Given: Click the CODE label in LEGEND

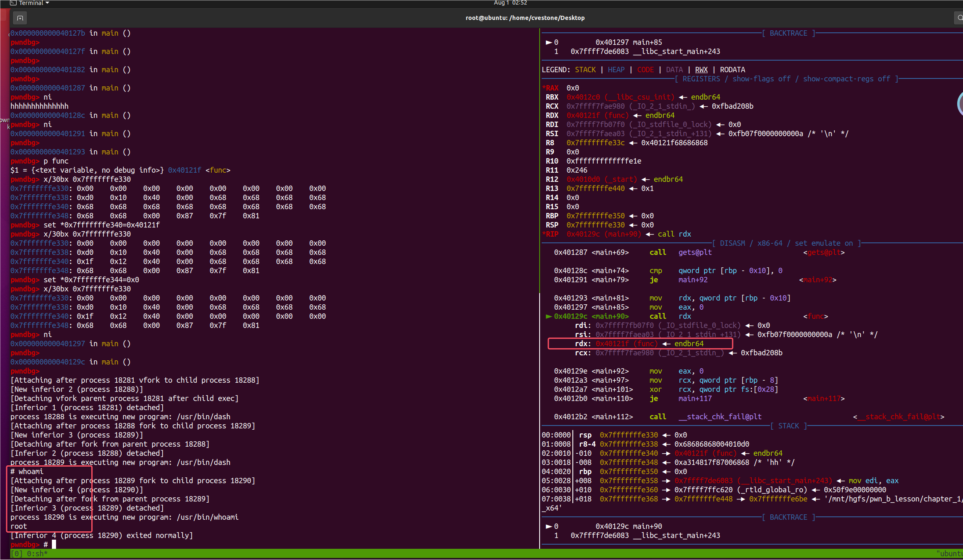Looking at the screenshot, I should pos(645,70).
